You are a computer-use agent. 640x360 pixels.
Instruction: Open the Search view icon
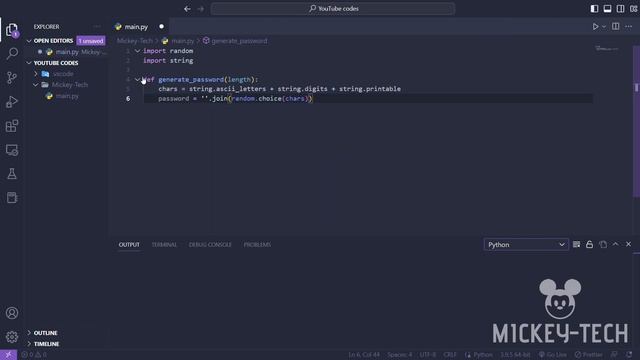tap(12, 53)
